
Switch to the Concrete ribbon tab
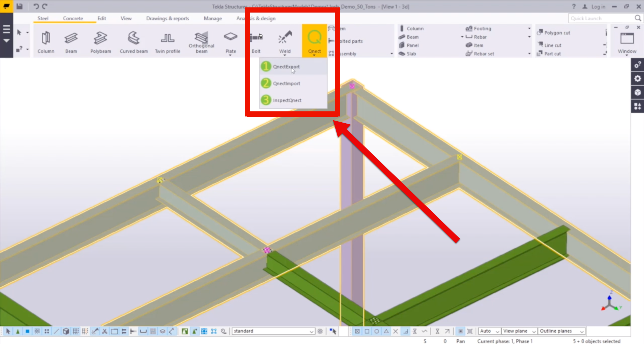coord(73,18)
